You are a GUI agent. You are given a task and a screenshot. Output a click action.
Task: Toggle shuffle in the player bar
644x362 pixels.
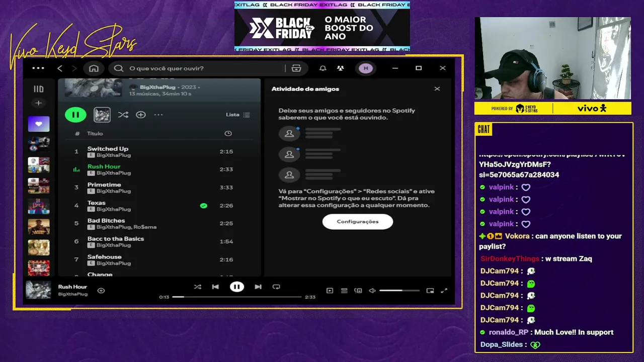(x=198, y=287)
